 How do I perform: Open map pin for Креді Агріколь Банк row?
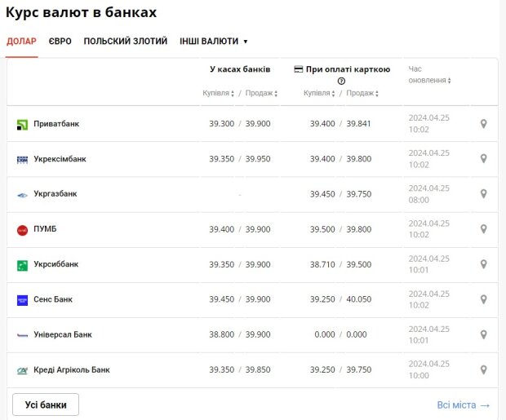tap(483, 369)
